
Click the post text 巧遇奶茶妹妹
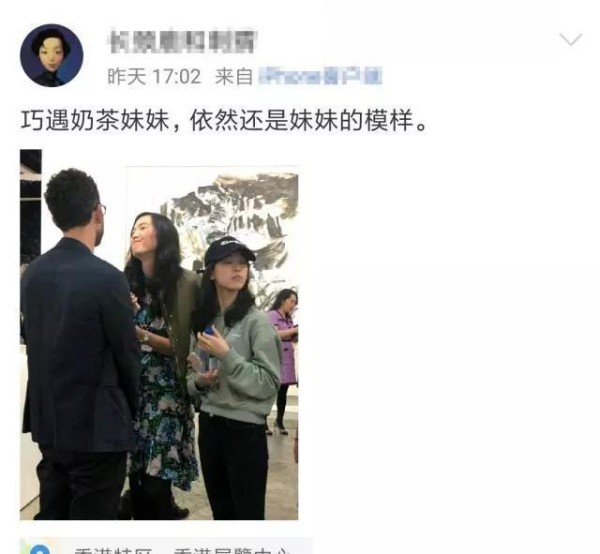[x=95, y=121]
